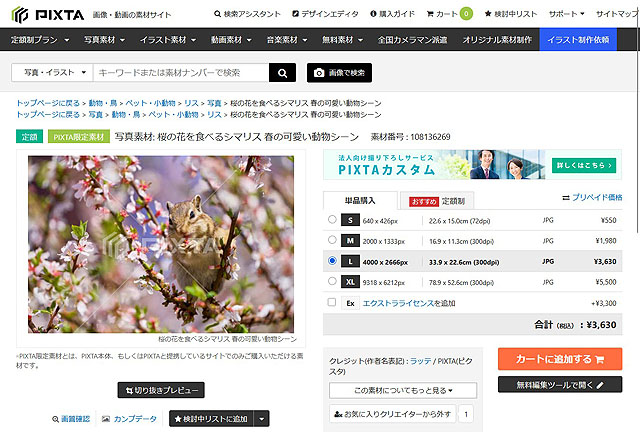Click 画質確認 magnifier icon link

click(x=71, y=419)
